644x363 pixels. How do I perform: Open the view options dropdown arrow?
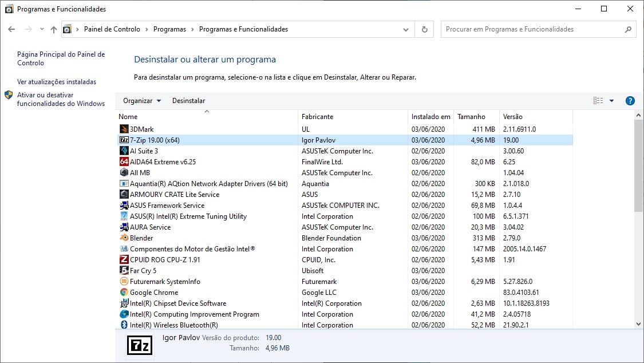click(x=611, y=101)
